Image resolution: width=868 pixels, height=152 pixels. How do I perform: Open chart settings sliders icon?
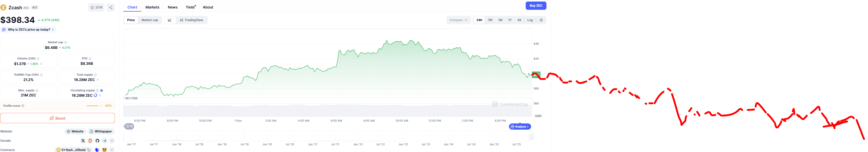tap(541, 20)
